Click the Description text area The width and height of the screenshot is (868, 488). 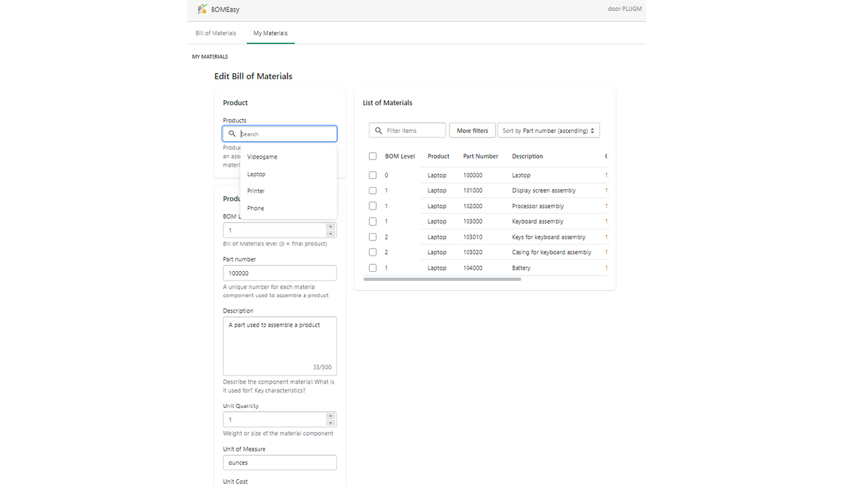(280, 345)
